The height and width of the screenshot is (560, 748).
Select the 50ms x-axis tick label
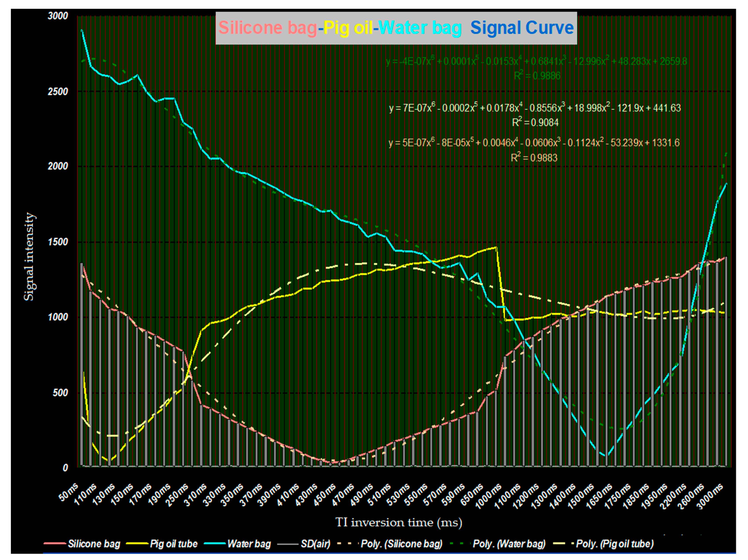pos(69,492)
